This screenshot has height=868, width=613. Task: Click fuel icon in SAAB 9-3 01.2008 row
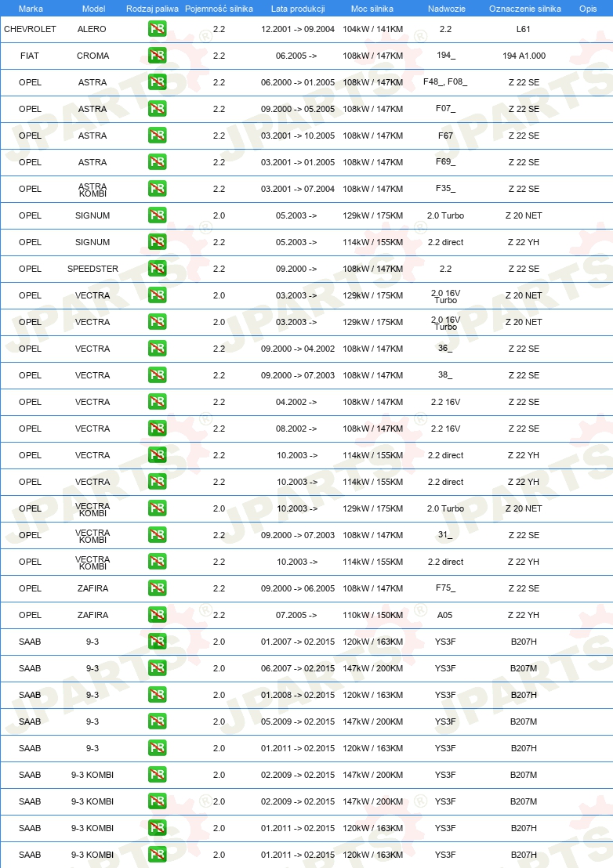158,695
